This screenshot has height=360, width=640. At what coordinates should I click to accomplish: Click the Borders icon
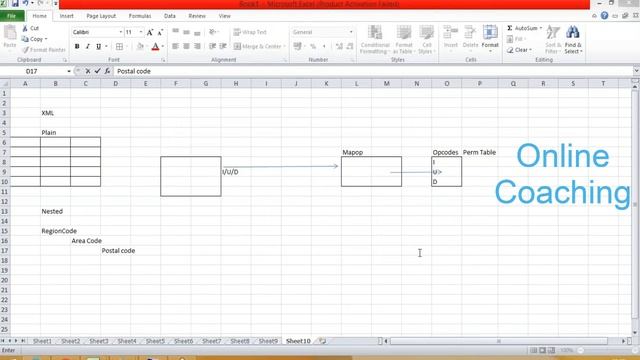tap(119, 47)
